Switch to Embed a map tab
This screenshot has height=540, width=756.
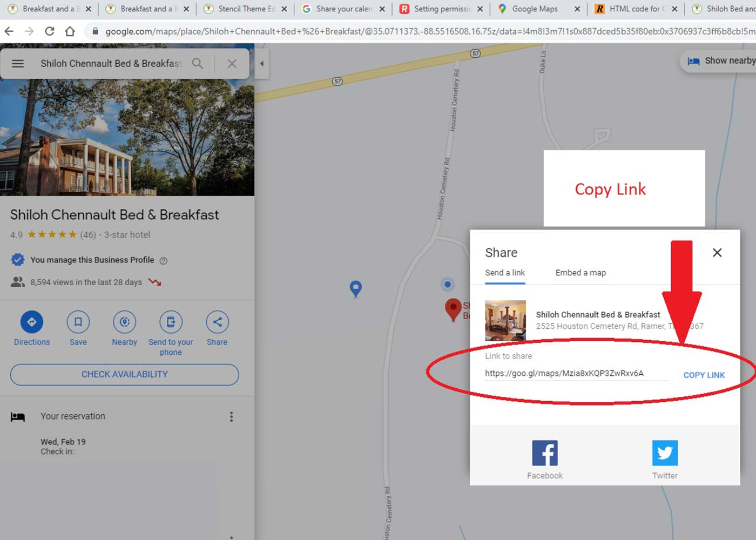click(x=580, y=273)
